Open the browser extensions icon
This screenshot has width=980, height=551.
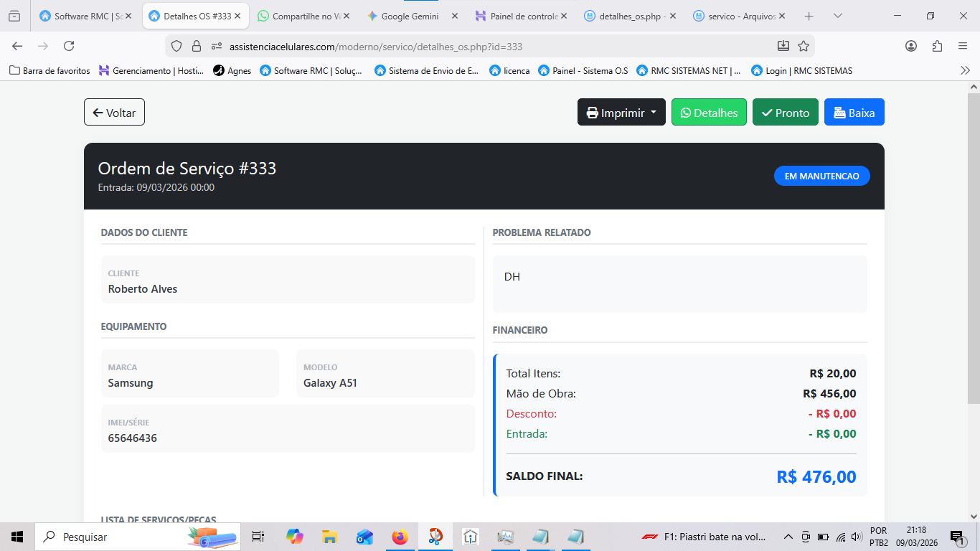coord(937,46)
